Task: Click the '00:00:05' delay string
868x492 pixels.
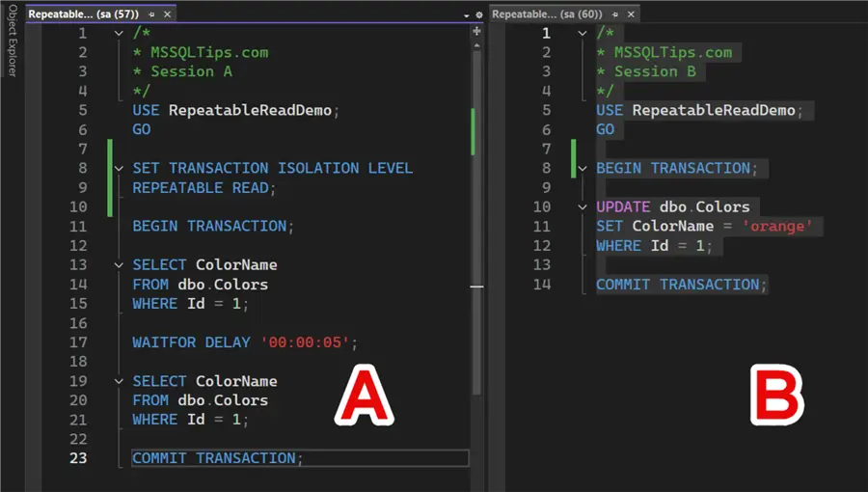Action: (x=305, y=342)
